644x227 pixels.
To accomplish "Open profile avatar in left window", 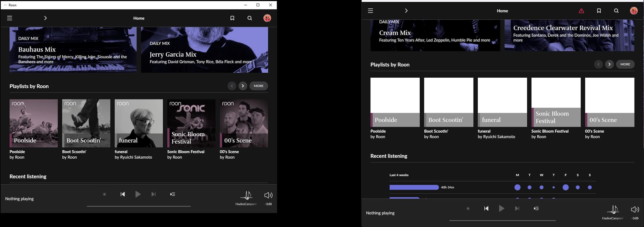I will pyautogui.click(x=267, y=18).
